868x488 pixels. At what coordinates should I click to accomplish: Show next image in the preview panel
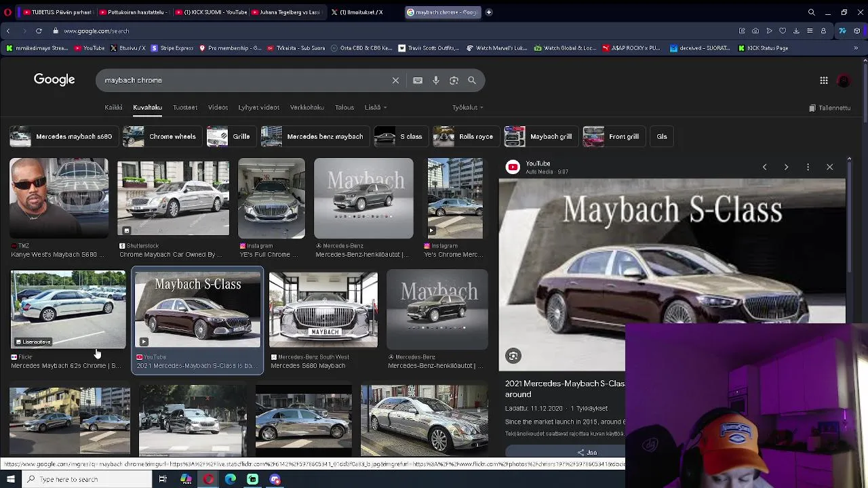click(x=786, y=167)
